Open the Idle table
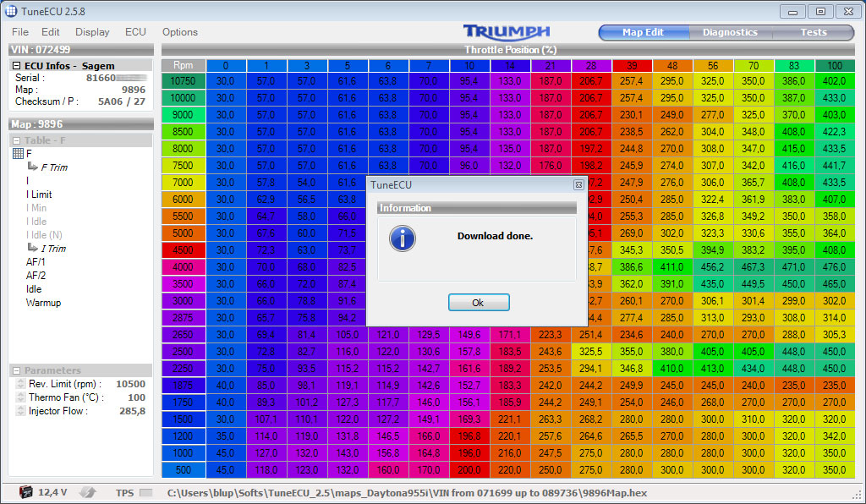The height and width of the screenshot is (504, 866). (33, 288)
